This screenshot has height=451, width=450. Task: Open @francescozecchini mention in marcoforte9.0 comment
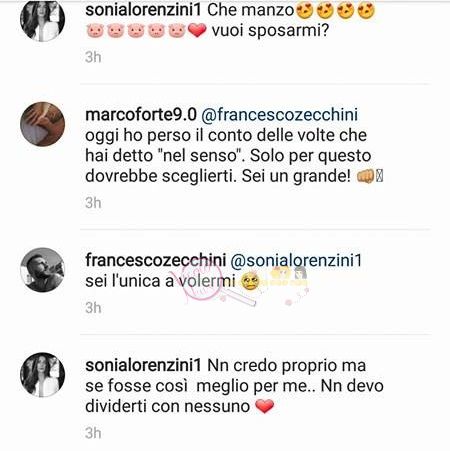279,115
